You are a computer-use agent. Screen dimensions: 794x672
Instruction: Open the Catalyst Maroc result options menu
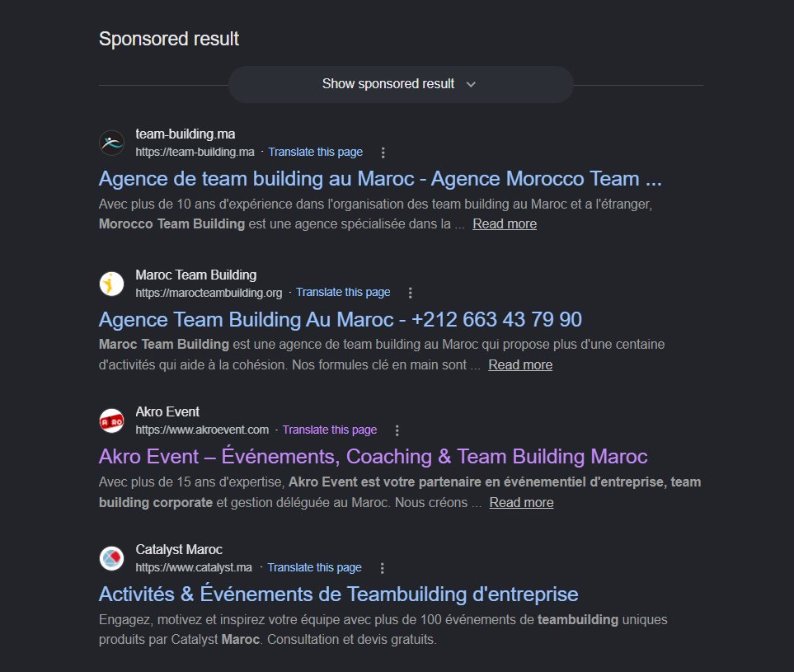(382, 567)
